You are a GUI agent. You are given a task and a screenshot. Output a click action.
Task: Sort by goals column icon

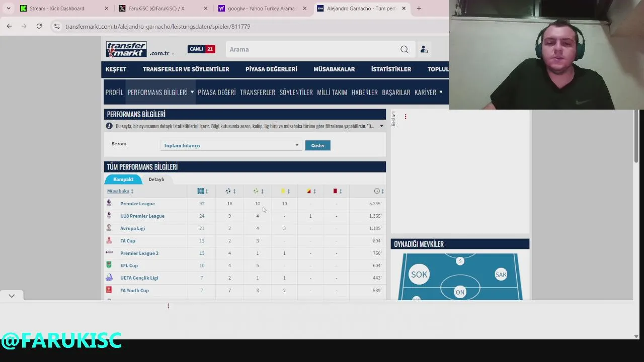[x=228, y=191]
